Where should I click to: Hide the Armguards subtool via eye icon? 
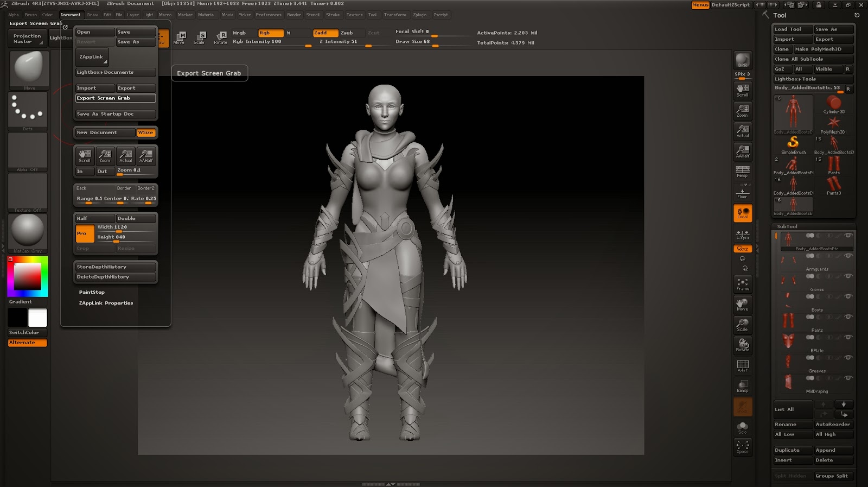(848, 256)
